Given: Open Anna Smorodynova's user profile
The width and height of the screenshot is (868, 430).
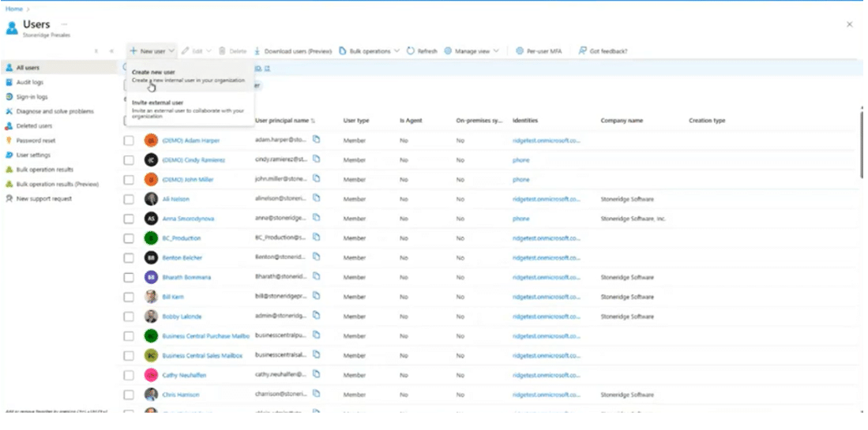Looking at the screenshot, I should coord(188,219).
